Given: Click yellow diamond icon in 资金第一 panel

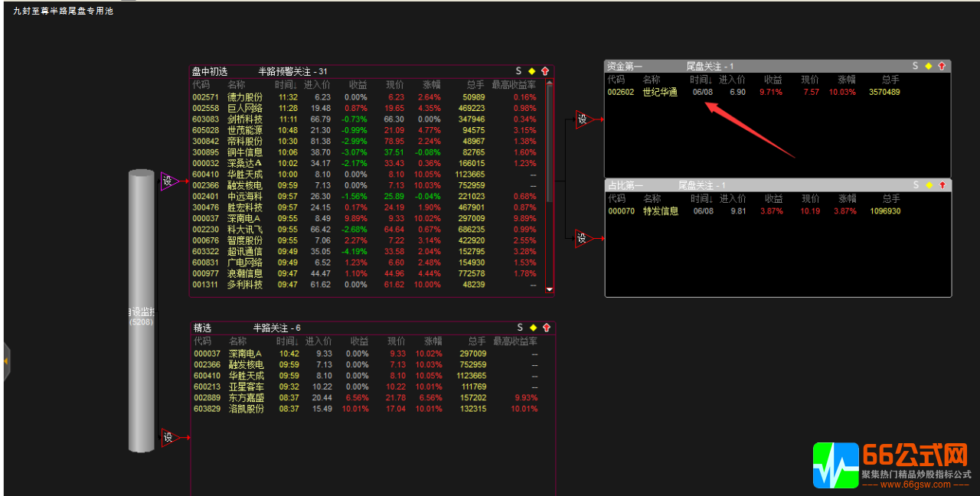Looking at the screenshot, I should [928, 67].
